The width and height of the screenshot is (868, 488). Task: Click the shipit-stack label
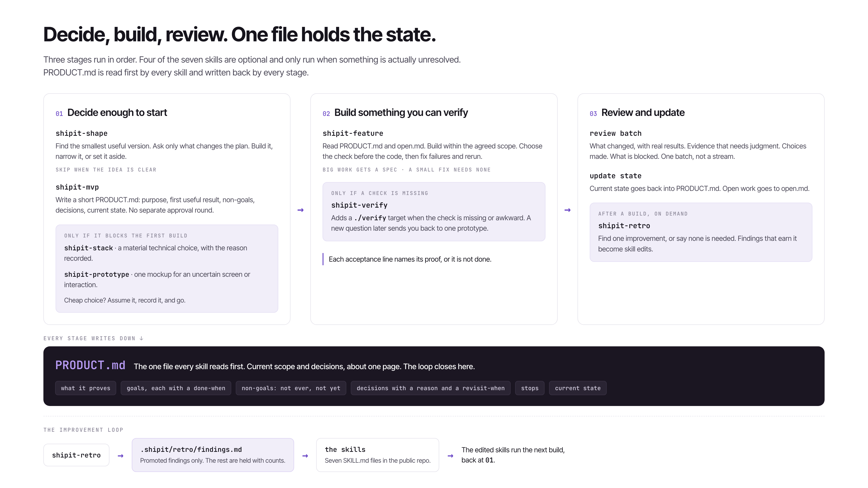coord(89,248)
